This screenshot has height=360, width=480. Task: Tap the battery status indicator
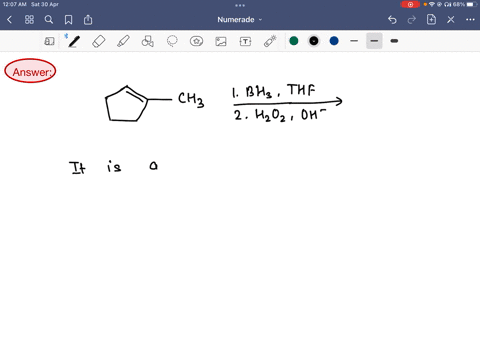[x=472, y=4]
